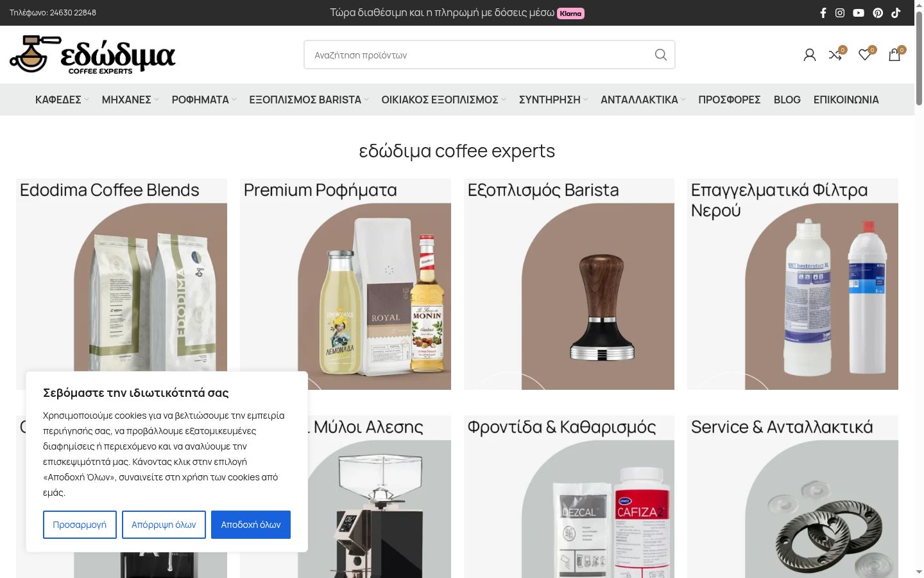Open the YouTube channel icon
Viewport: 924px width, 578px height.
point(859,13)
